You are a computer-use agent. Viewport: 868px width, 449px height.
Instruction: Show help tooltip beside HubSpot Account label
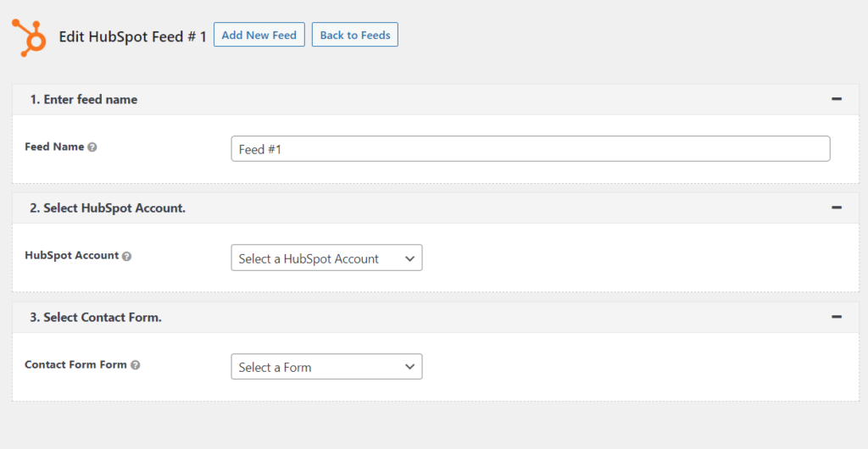(127, 256)
